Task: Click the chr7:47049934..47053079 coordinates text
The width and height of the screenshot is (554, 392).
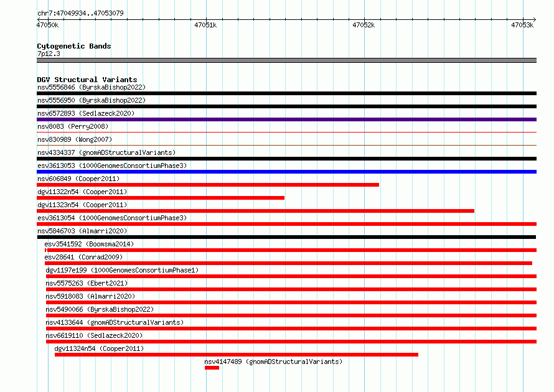Action: 80,13
